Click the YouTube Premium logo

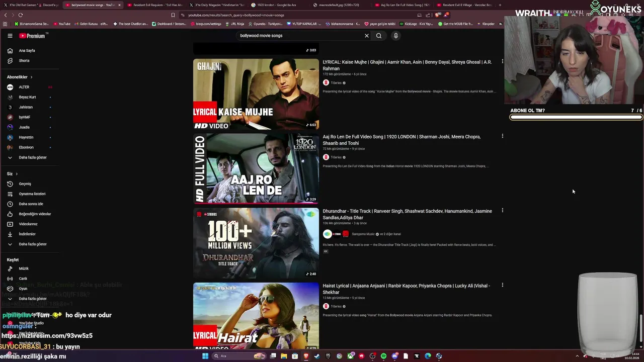(x=33, y=36)
